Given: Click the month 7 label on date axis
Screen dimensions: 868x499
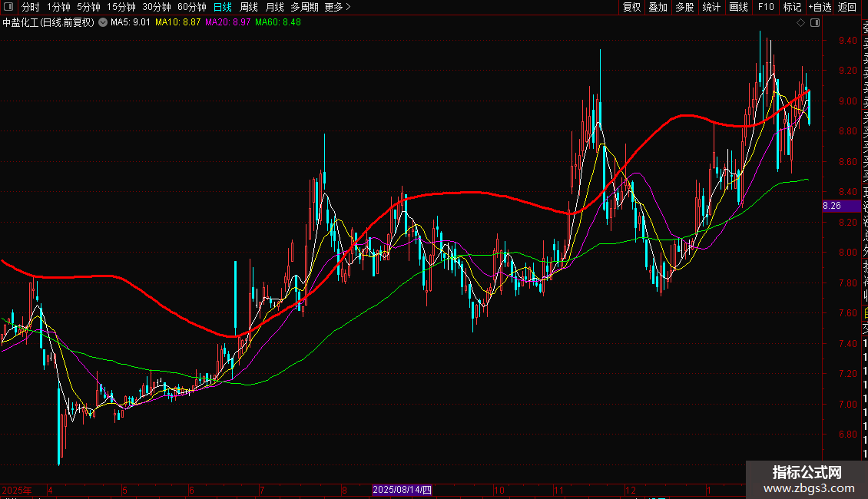Looking at the screenshot, I should click(x=262, y=490).
